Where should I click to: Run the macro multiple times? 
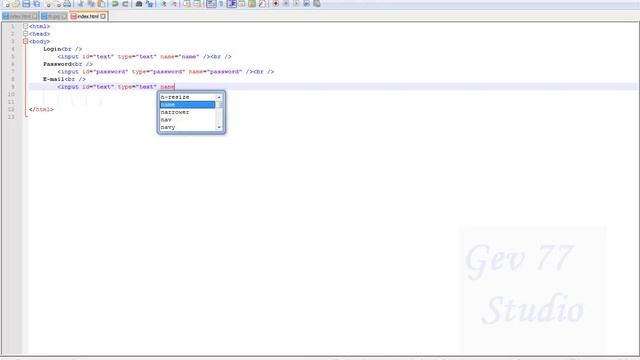[306, 4]
